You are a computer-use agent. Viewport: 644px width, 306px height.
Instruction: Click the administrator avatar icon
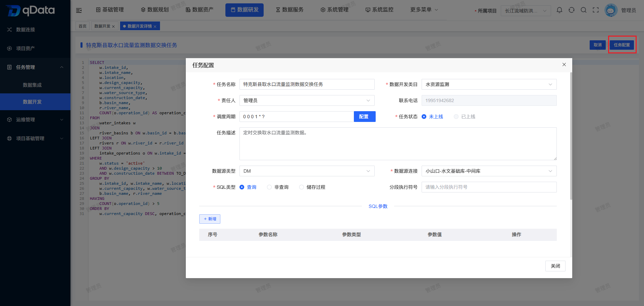[x=611, y=10]
